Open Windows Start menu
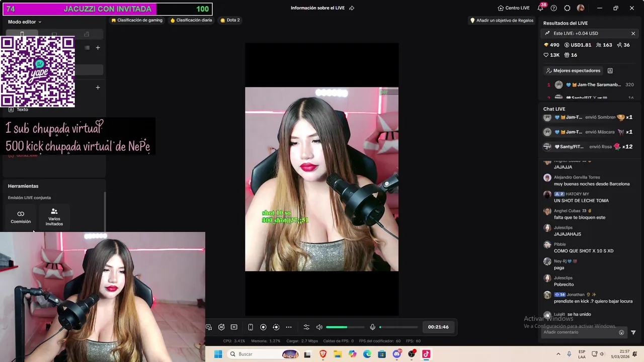Screen dimensions: 644x362 click(x=218, y=354)
